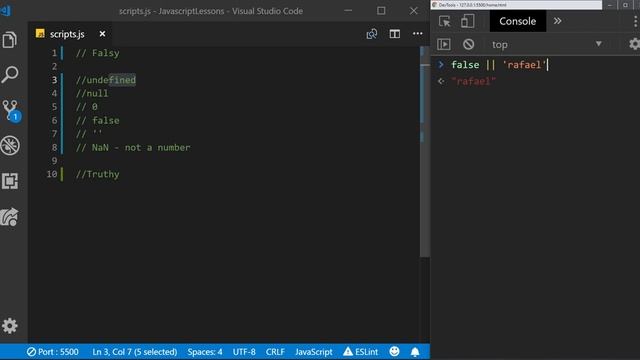
Task: Click line 10 comment //Truthy
Action: (98, 174)
